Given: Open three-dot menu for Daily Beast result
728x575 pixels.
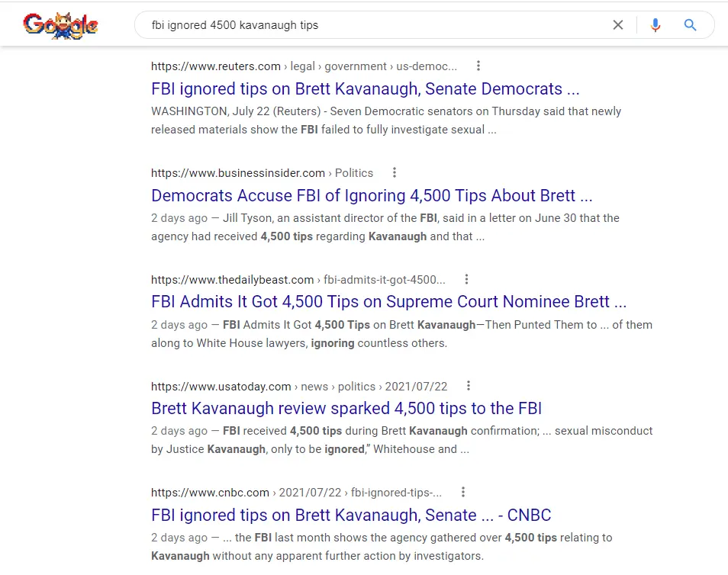Looking at the screenshot, I should (x=467, y=280).
